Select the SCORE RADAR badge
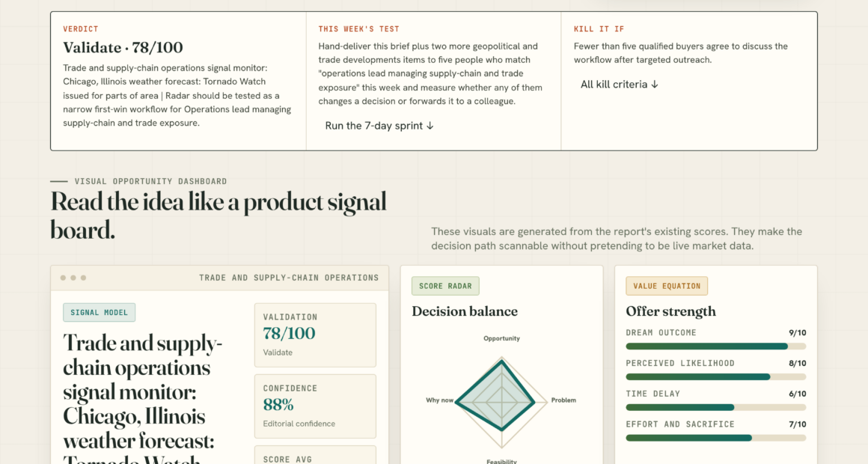Screen dimensions: 868x464 point(446,287)
